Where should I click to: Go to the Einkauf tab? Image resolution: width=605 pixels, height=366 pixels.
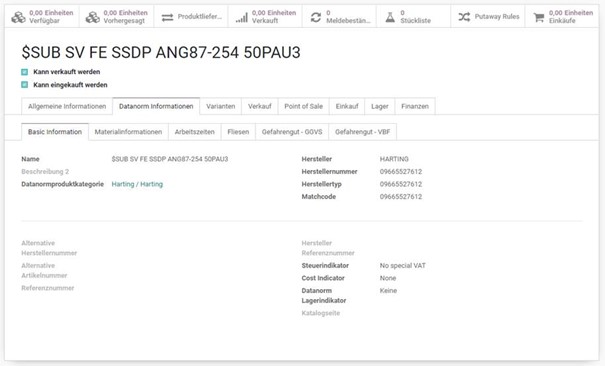347,106
